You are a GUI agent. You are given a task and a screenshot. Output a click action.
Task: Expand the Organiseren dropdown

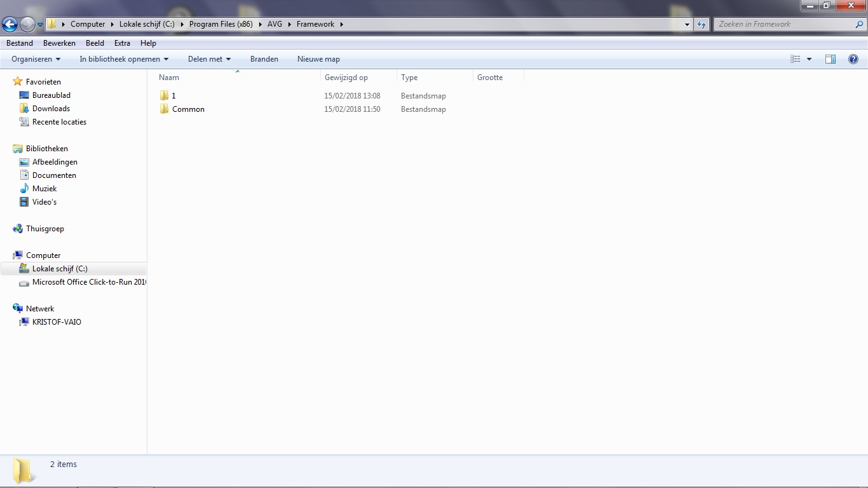[36, 59]
